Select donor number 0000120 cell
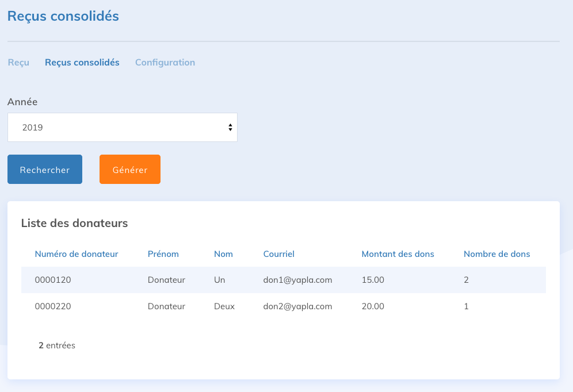The height and width of the screenshot is (392, 573). coord(53,280)
